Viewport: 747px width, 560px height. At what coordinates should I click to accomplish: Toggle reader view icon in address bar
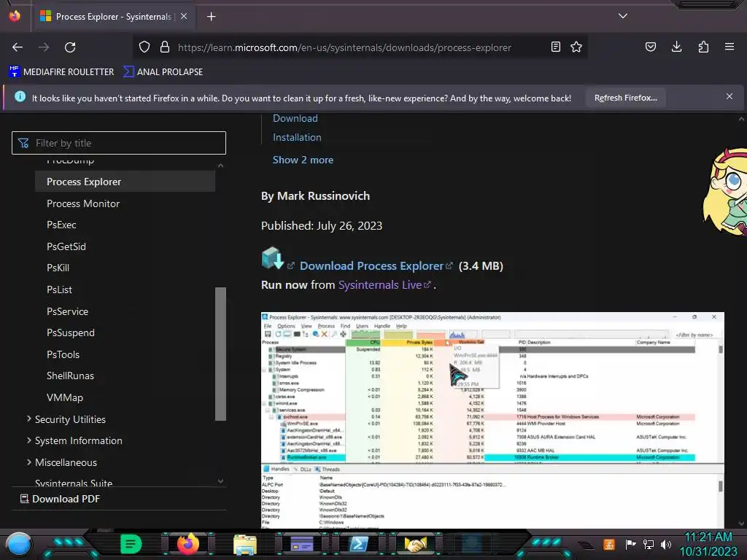[555, 47]
